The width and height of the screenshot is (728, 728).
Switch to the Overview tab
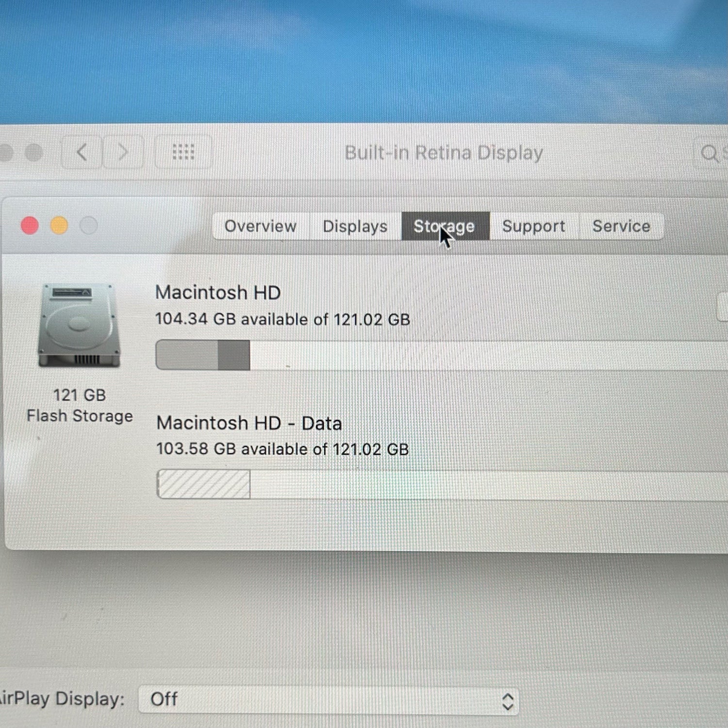(x=260, y=226)
